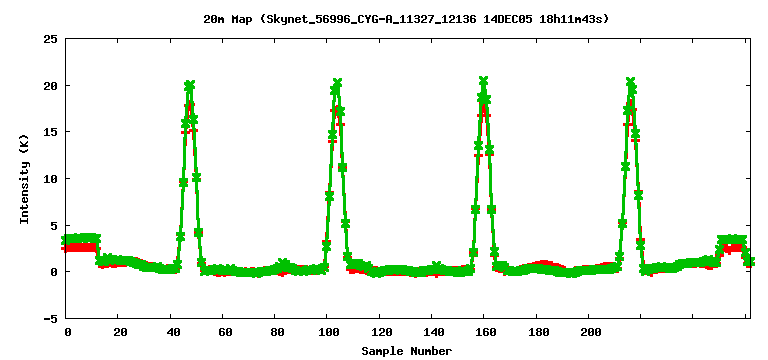The height and width of the screenshot is (360, 768).
Task: Click the y-axis tick label 10
Action: point(50,178)
